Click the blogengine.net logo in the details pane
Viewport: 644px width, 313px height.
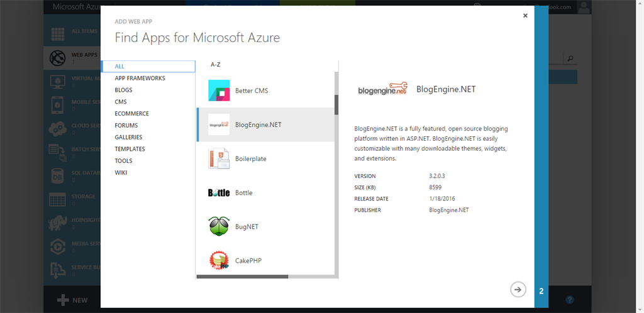383,89
